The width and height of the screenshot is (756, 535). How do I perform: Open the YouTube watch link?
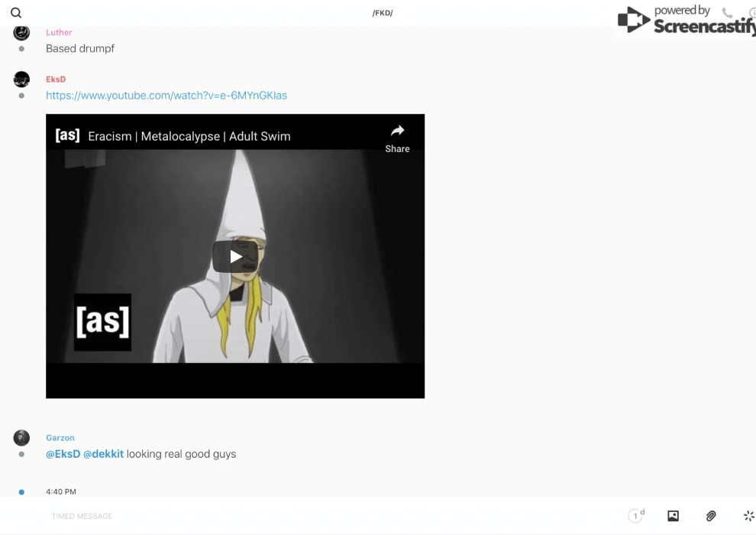tap(166, 96)
